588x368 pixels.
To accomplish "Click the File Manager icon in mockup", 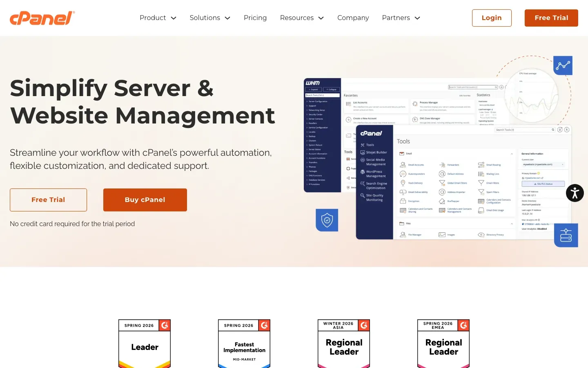I will pos(403,235).
